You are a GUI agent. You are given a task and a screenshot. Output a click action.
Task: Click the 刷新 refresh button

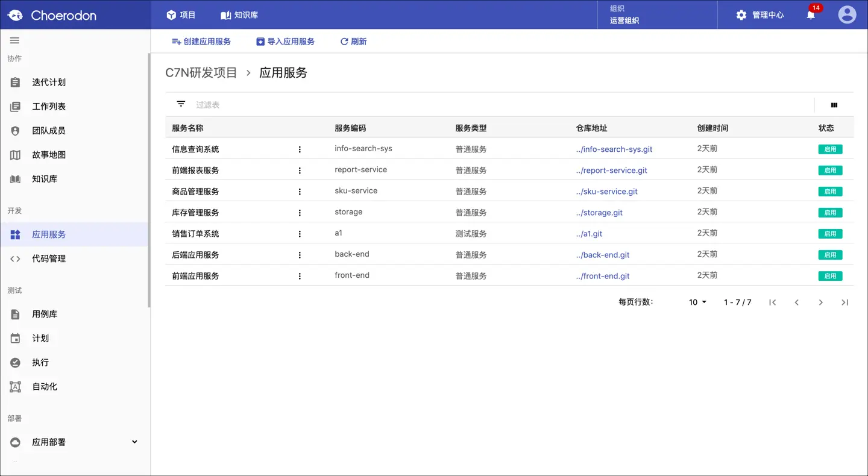click(x=353, y=42)
